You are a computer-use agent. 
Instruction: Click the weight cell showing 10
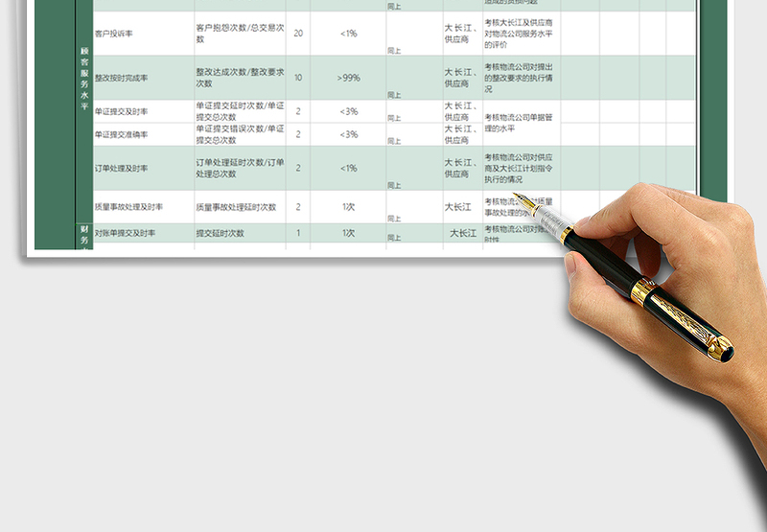[298, 78]
